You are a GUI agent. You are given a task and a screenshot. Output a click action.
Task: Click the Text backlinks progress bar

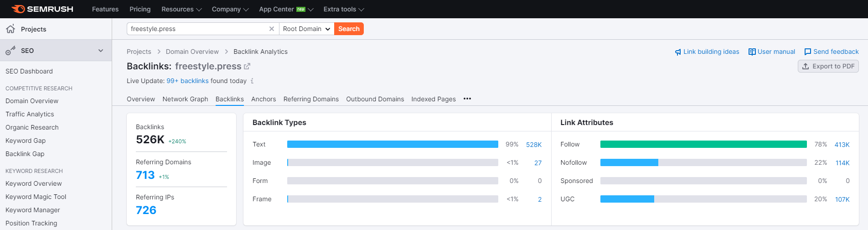(393, 144)
